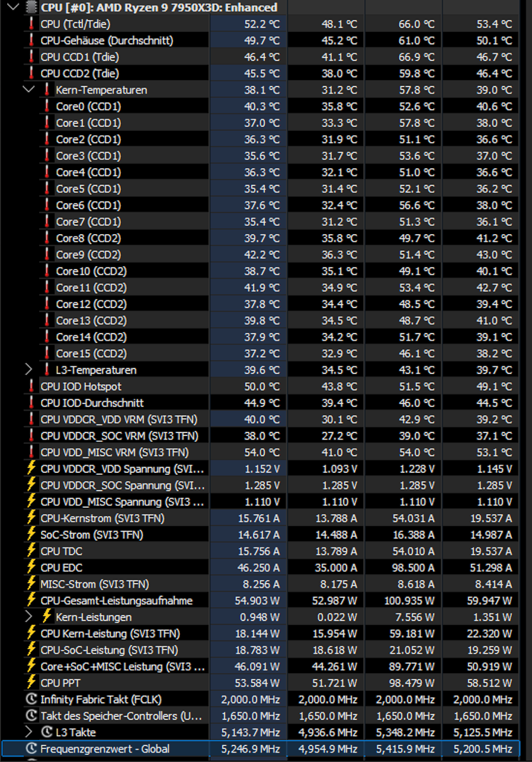The width and height of the screenshot is (532, 762).
Task: Select the CPU Kern-Leistung (SVI3 TFN) label
Action: tap(110, 633)
